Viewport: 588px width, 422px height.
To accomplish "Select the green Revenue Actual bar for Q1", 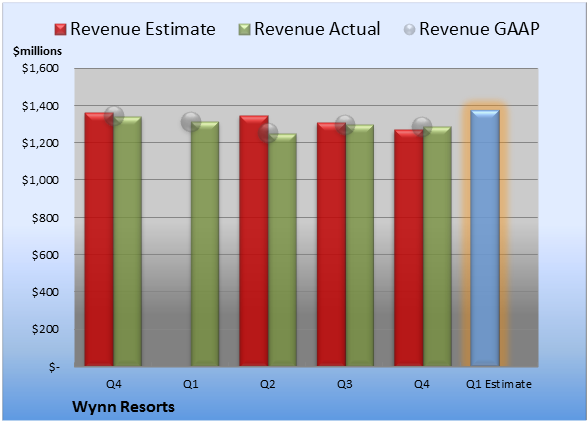I will click(205, 243).
